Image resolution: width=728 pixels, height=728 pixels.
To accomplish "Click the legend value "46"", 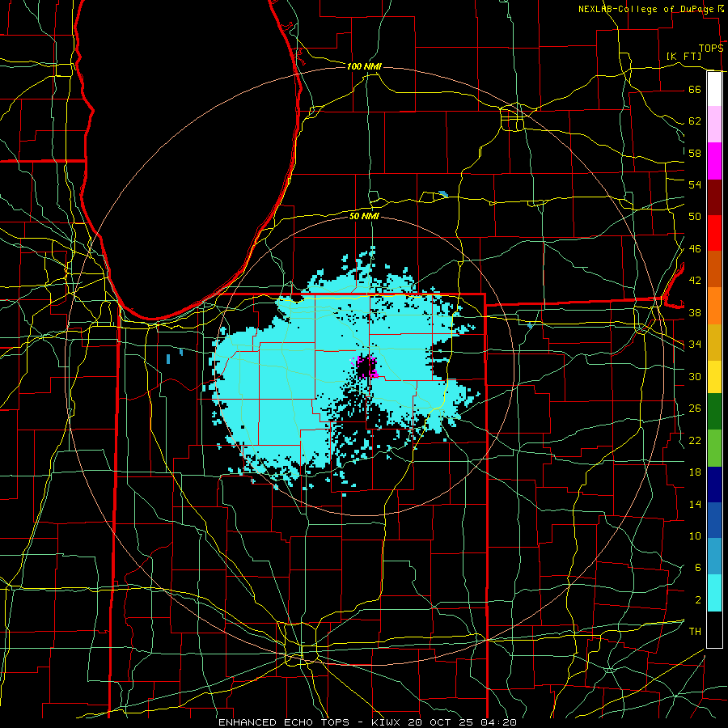I will click(x=695, y=249).
